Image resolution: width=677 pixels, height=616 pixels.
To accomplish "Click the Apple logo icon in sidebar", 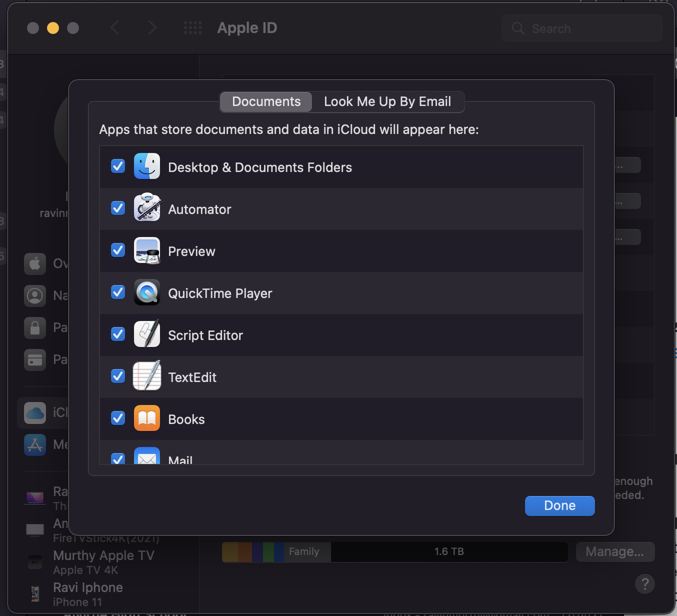I will point(35,263).
